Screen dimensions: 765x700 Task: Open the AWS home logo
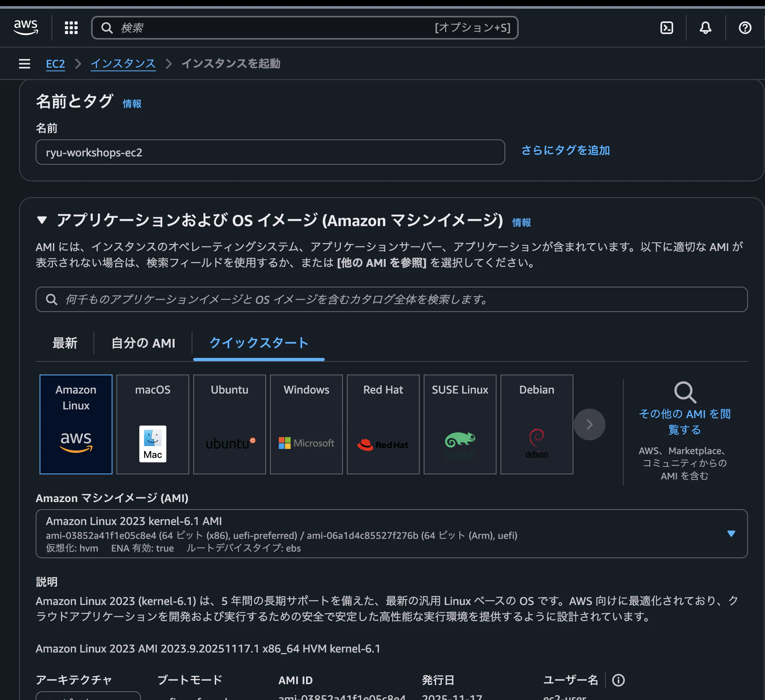coord(26,27)
